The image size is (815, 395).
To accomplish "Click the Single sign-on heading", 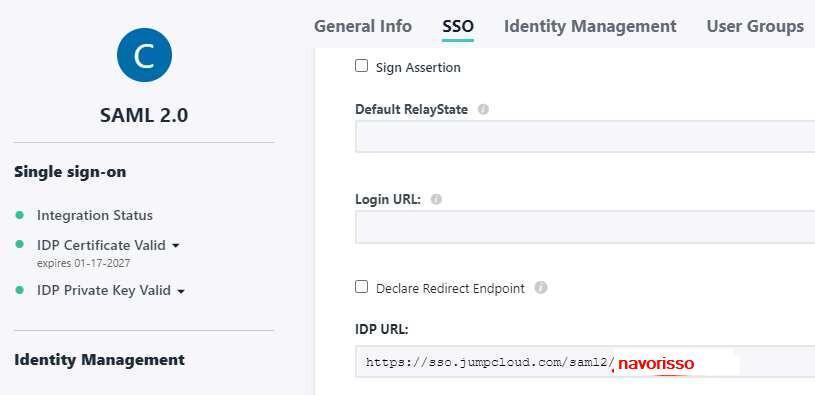I will (70, 172).
